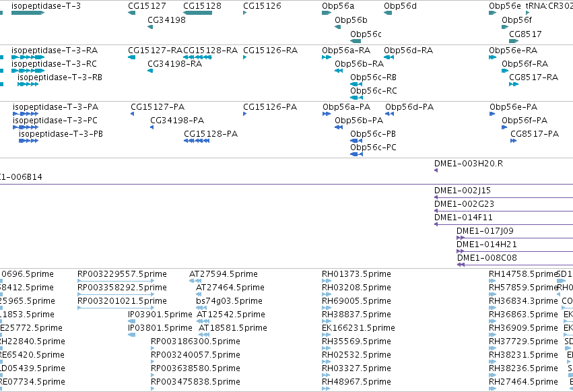Viewport: 573px width, 392px height.
Task: Select protein Obp56c-PB
Action: coord(373,134)
